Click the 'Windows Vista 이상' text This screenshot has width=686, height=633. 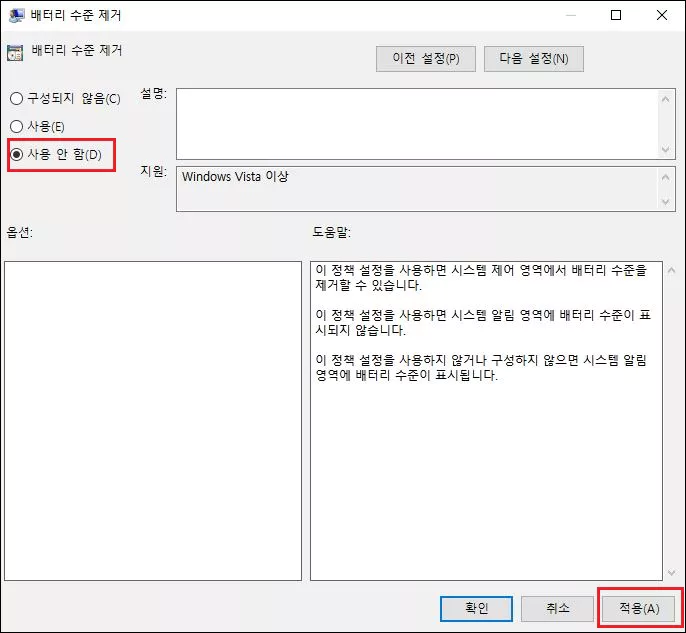point(235,176)
